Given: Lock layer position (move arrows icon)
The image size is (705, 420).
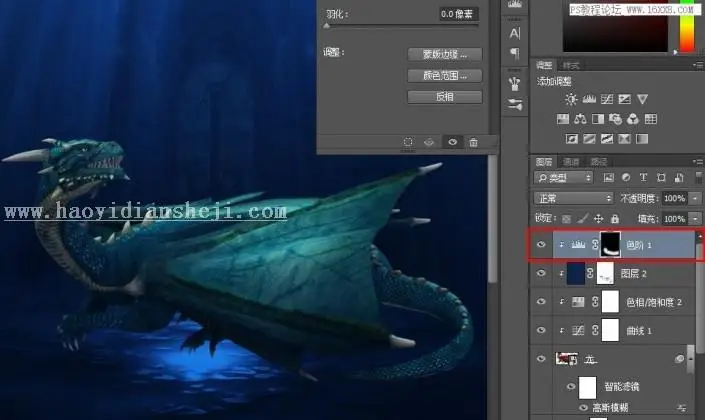Looking at the screenshot, I should click(598, 219).
